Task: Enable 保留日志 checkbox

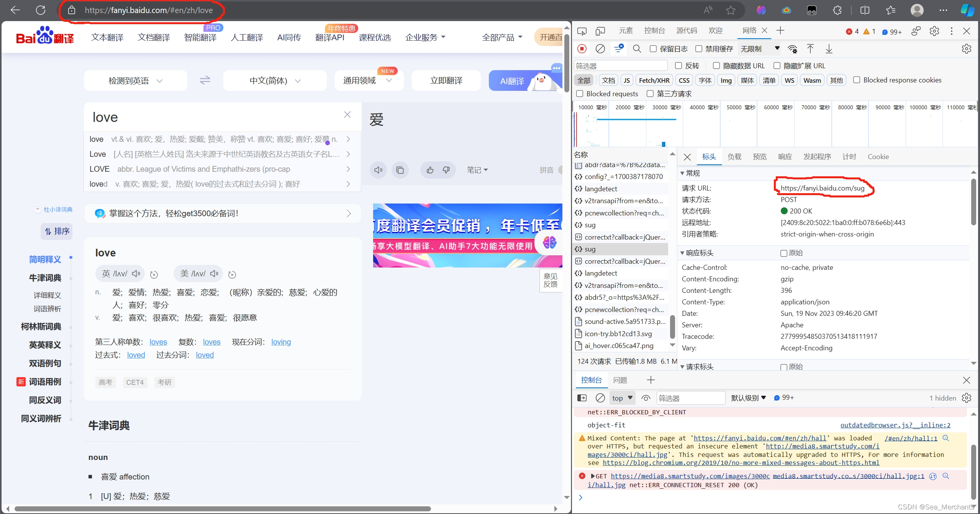Action: tap(653, 49)
